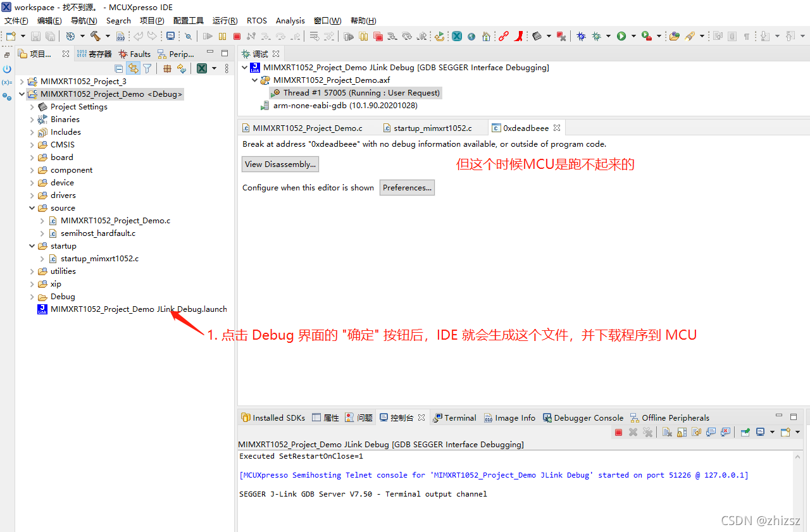The height and width of the screenshot is (532, 810).
Task: Click the red Terminate square in console toolbar
Action: pyautogui.click(x=618, y=432)
